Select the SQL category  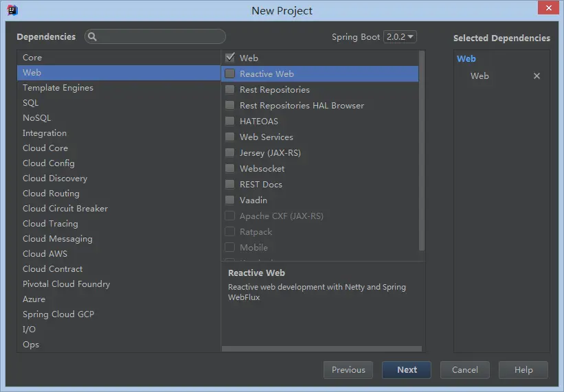tap(119, 103)
